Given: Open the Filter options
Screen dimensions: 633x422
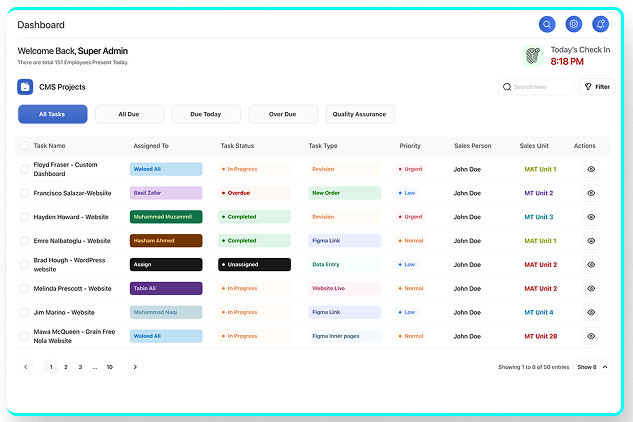Looking at the screenshot, I should point(597,87).
